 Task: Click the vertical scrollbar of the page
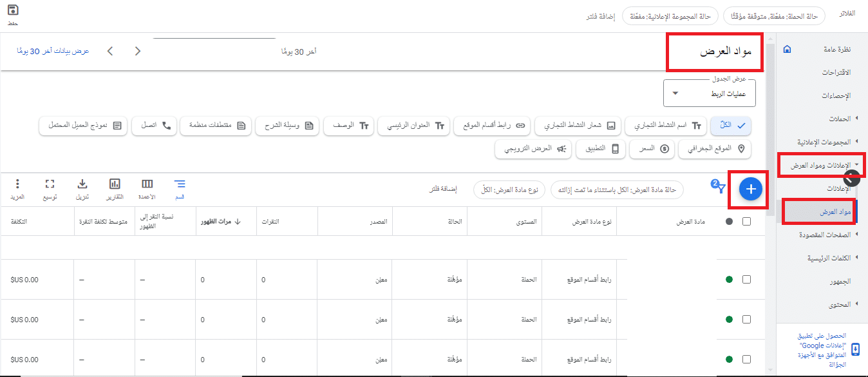[770, 129]
